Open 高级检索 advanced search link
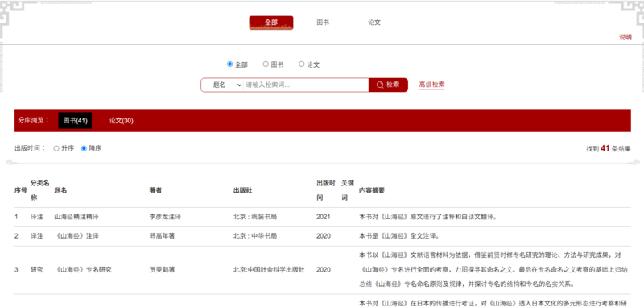The image size is (644, 307). coord(431,85)
